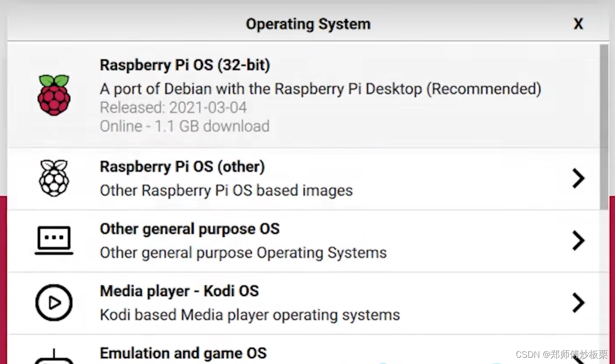Click 'Online - 1.1 GB download' text
The height and width of the screenshot is (364, 615).
(185, 126)
